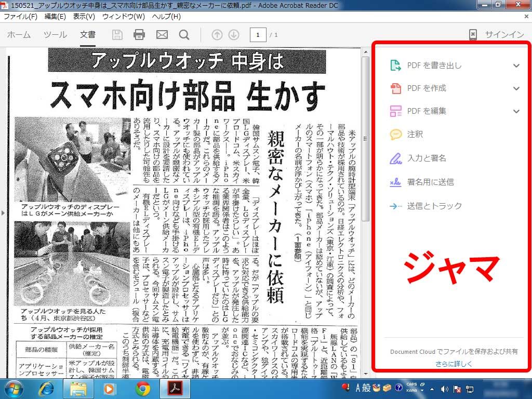The width and height of the screenshot is (532, 399).
Task: Click the vertical scrollbar thumb of document
Action: tap(365, 138)
